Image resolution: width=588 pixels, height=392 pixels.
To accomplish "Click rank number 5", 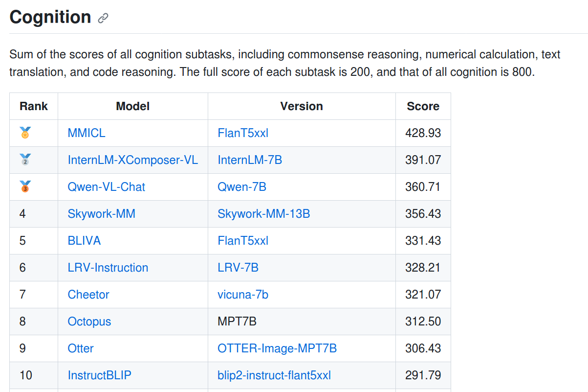I will [x=23, y=241].
